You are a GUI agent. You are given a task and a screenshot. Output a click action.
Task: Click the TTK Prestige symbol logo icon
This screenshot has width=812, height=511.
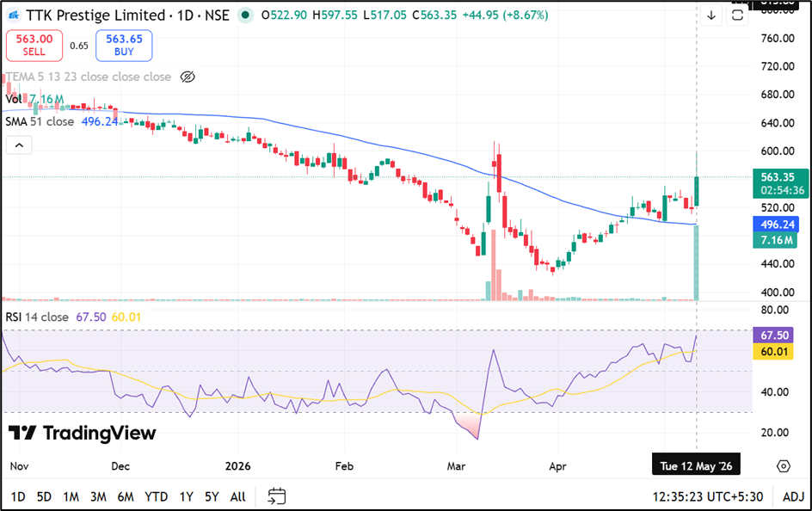pyautogui.click(x=14, y=15)
